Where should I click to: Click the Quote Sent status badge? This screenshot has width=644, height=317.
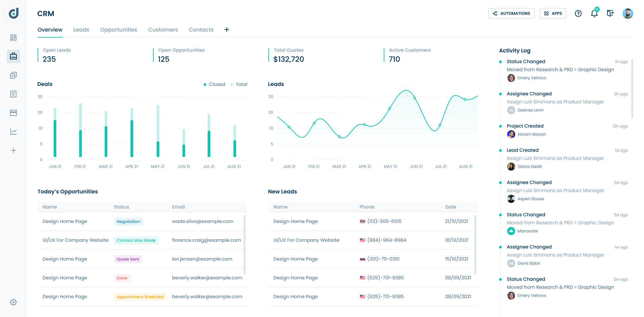(128, 259)
